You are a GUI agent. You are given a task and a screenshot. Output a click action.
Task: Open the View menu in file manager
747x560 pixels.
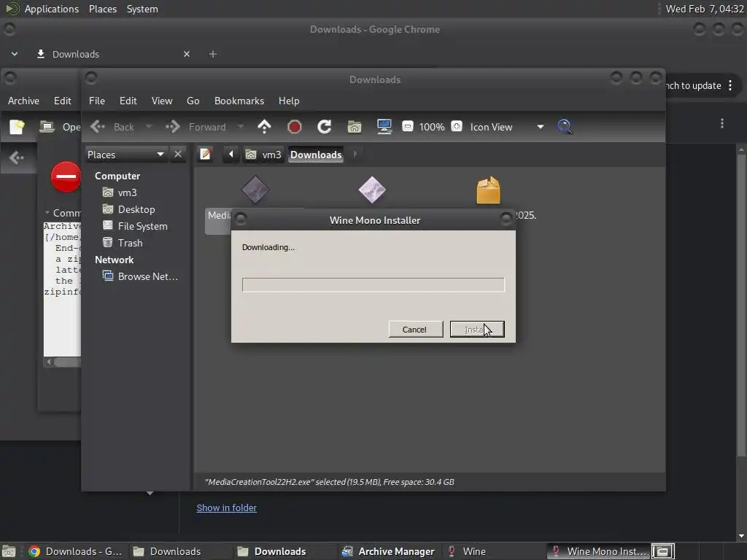[162, 101]
